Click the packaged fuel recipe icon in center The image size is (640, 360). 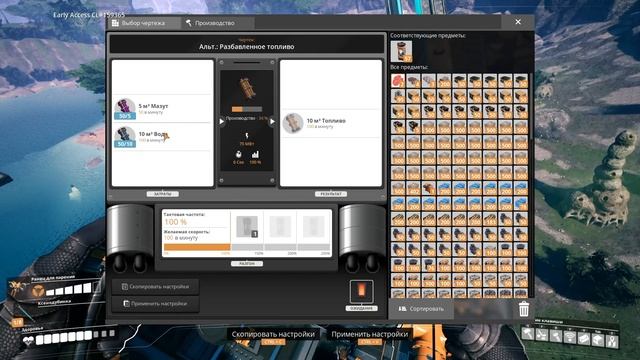247,89
